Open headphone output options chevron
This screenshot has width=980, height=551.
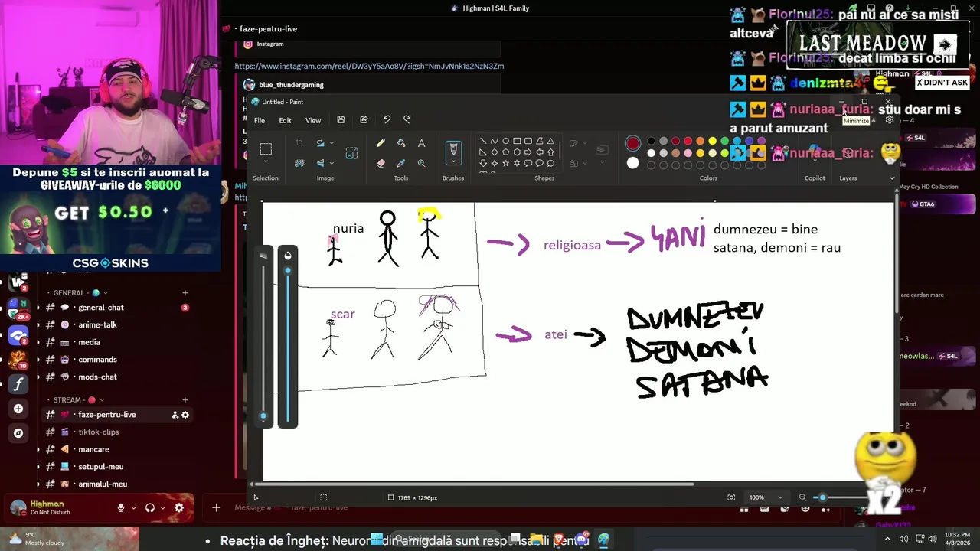[162, 507]
